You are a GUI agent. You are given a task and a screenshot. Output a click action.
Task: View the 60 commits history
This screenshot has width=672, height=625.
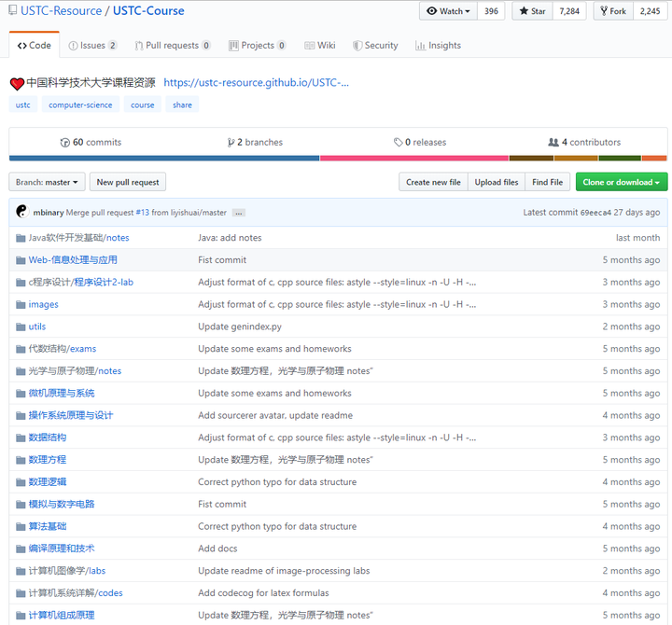91,142
